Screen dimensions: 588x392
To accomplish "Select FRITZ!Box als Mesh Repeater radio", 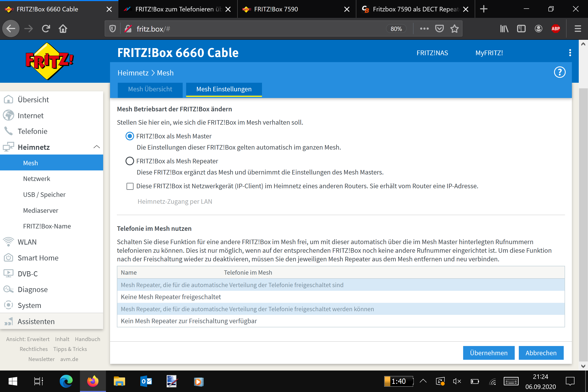I will point(130,161).
